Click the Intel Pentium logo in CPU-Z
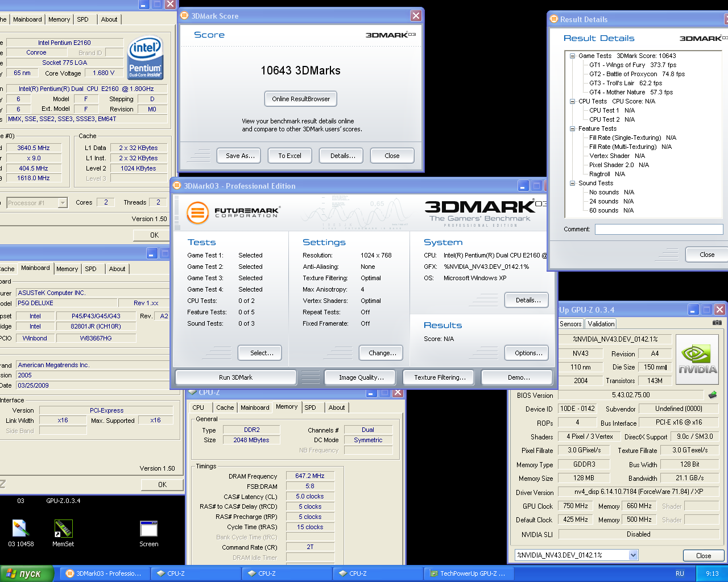The image size is (728, 582). 146,57
